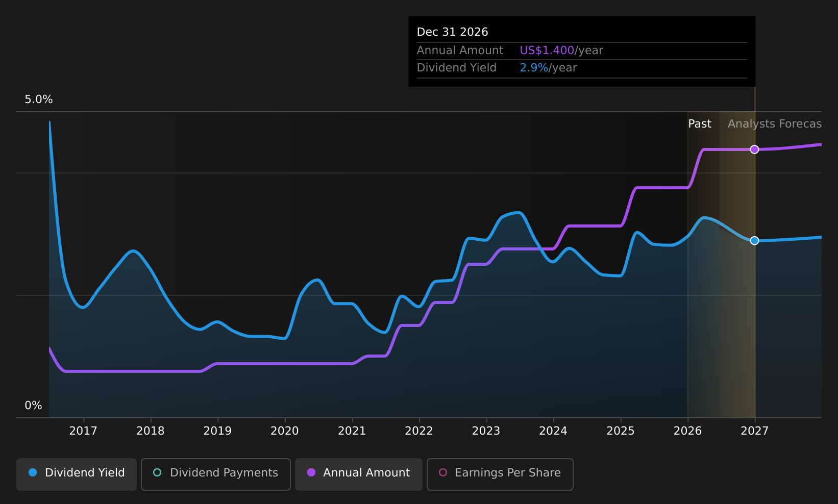The image size is (838, 504).
Task: Click the 0% y-axis label
Action: click(x=34, y=406)
